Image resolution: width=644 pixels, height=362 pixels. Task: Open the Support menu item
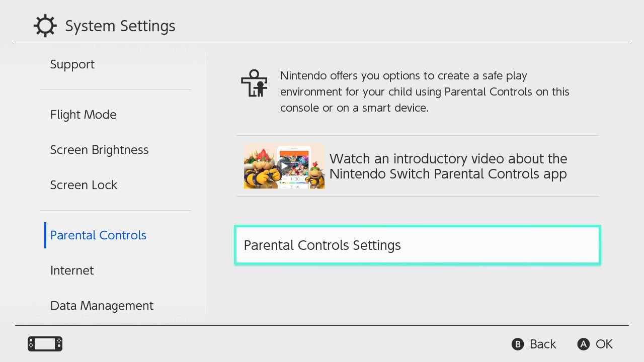(x=72, y=64)
